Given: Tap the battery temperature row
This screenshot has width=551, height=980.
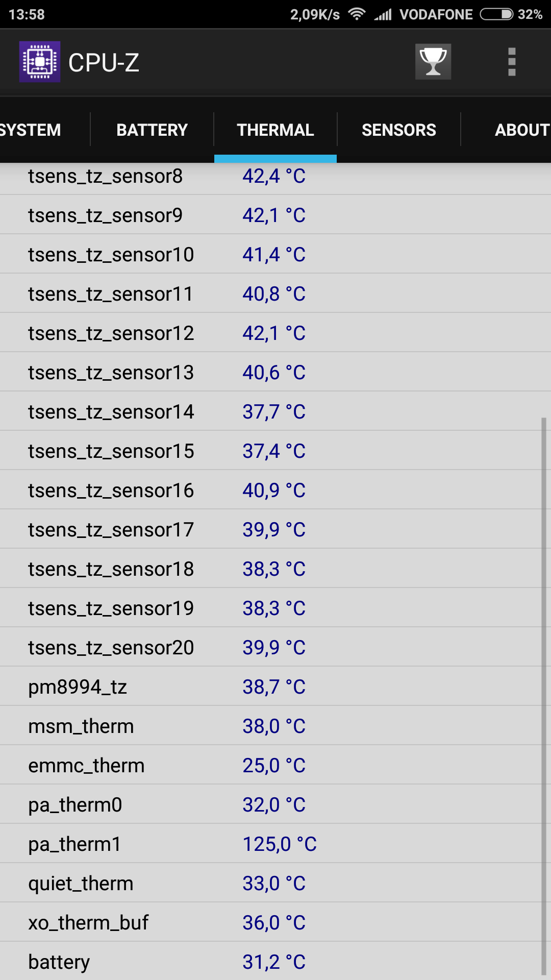Looking at the screenshot, I should point(270,962).
